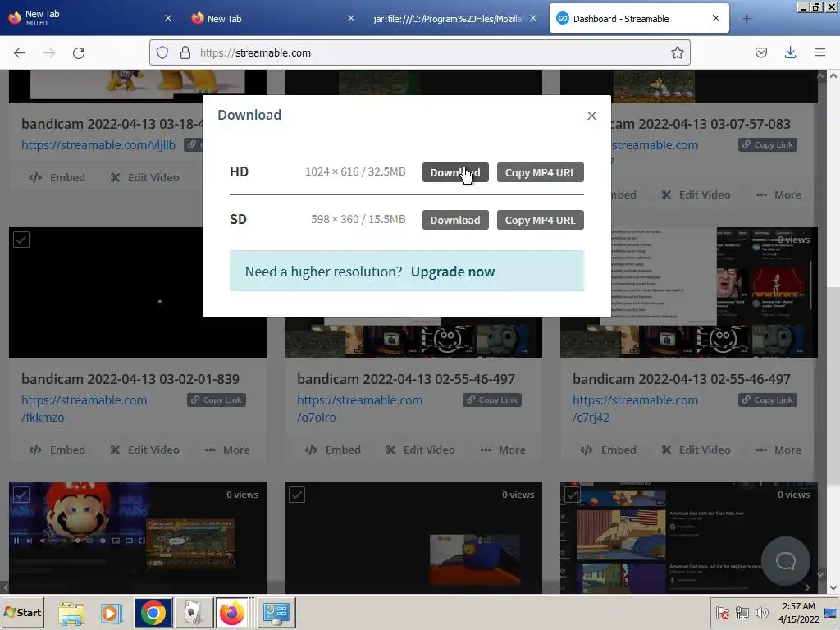Image resolution: width=840 pixels, height=630 pixels.
Task: Open the Mario face video thumbnail
Action: pyautogui.click(x=138, y=536)
